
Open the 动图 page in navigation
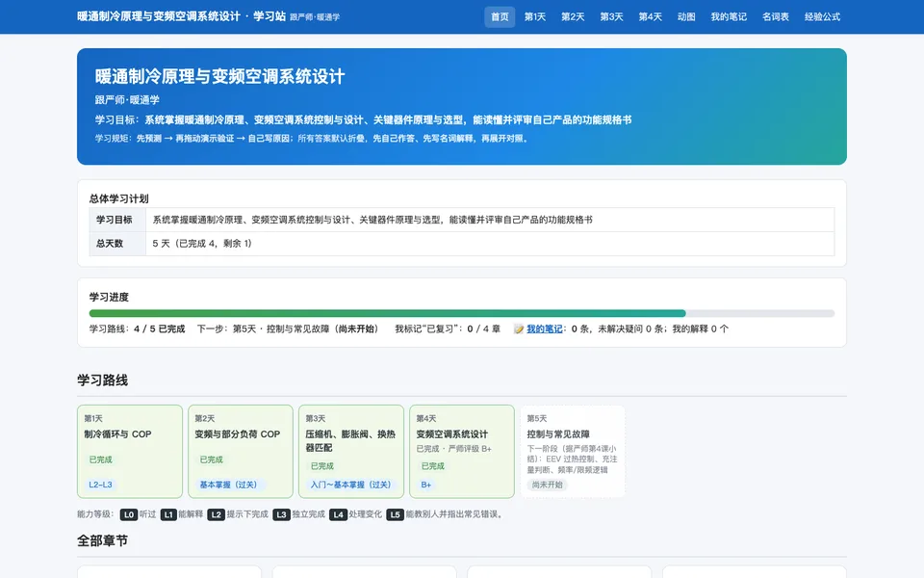coord(686,17)
